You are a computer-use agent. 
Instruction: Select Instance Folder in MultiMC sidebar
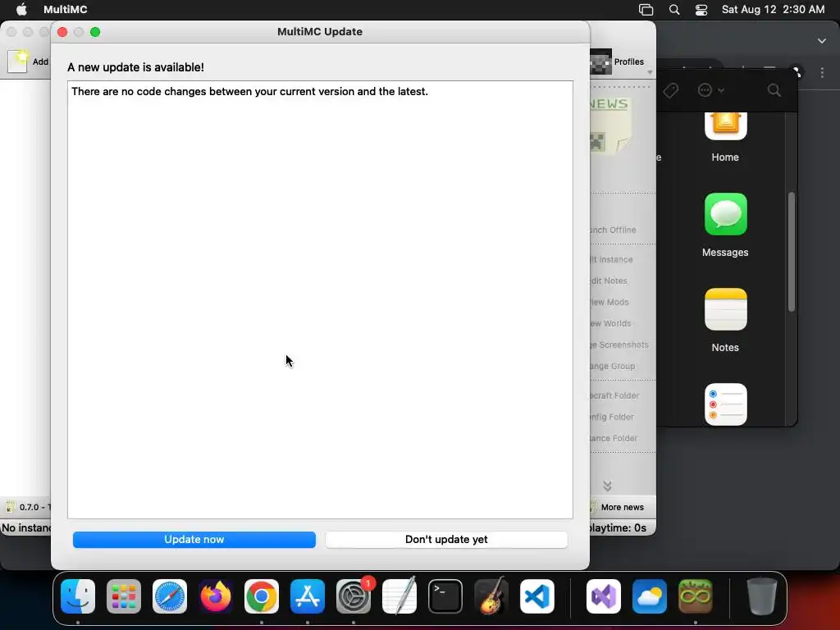(x=614, y=438)
